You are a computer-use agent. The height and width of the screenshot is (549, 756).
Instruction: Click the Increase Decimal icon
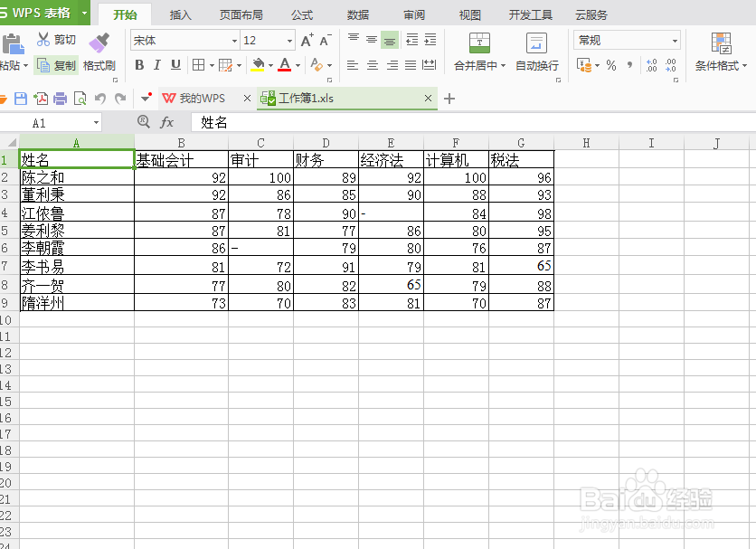pos(651,65)
